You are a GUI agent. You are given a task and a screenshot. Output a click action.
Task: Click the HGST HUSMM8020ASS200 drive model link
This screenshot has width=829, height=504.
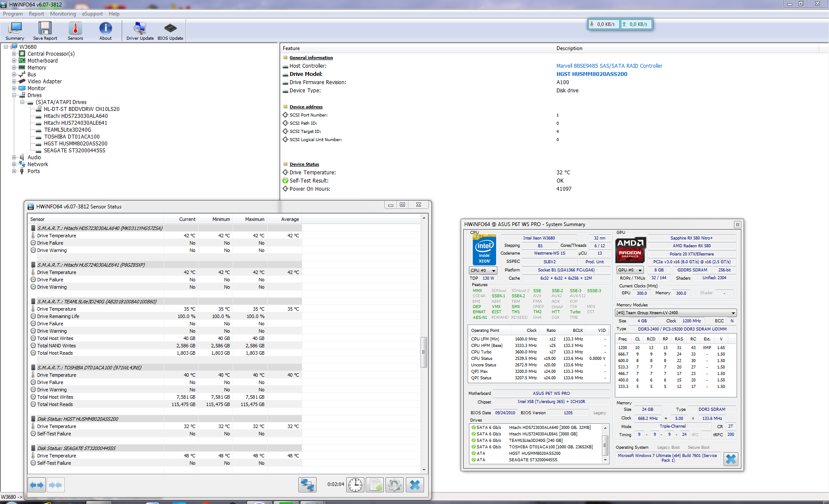point(592,74)
